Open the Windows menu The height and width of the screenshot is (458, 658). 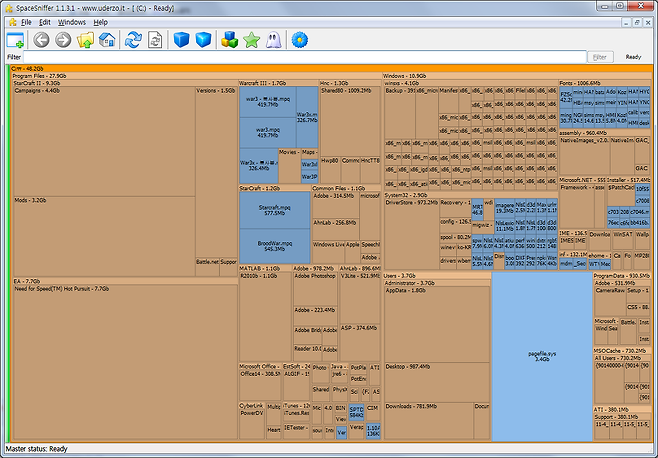click(72, 22)
